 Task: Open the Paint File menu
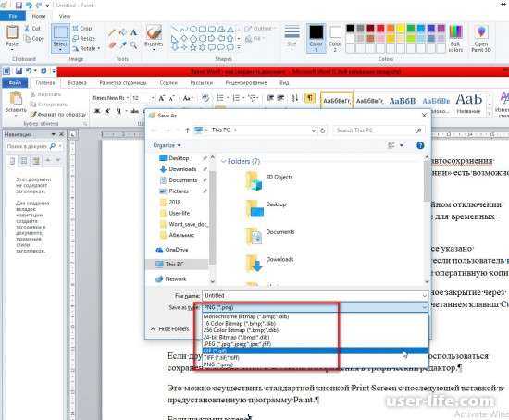pos(13,16)
